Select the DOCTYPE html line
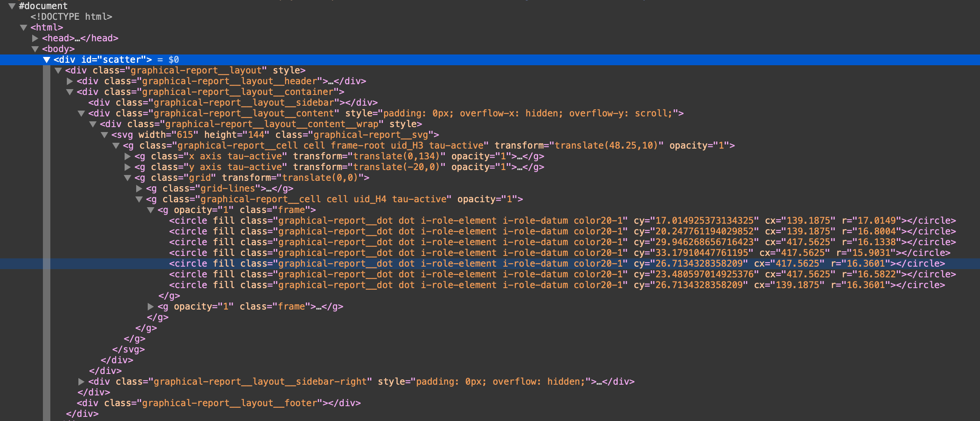Image resolution: width=980 pixels, height=421 pixels. (71, 17)
